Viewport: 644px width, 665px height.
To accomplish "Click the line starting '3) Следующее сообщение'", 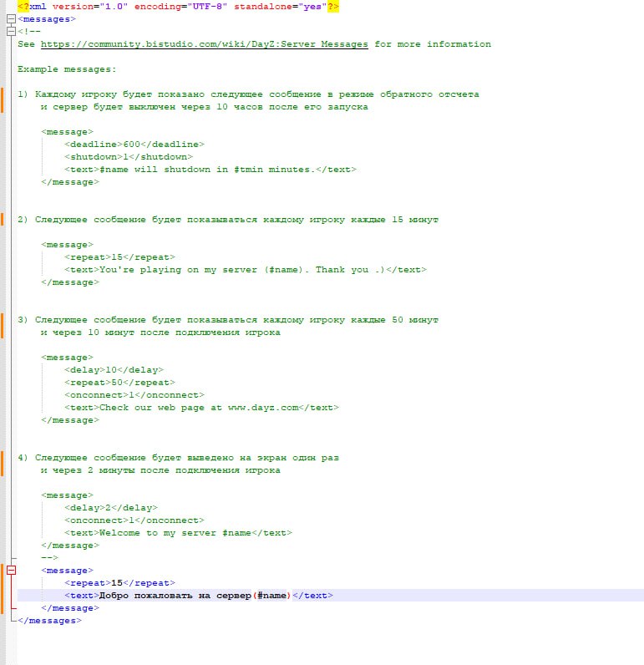I will tap(228, 320).
